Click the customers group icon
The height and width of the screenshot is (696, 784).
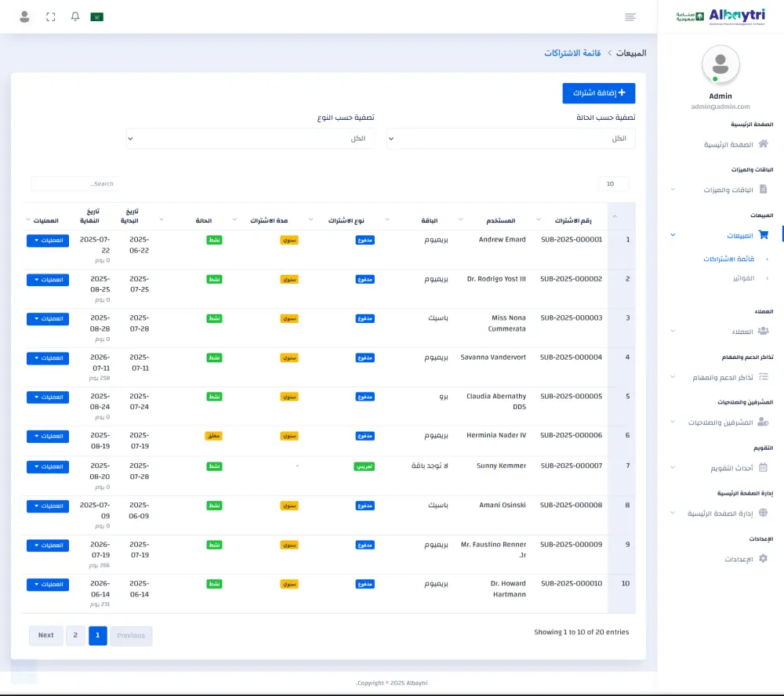click(763, 331)
